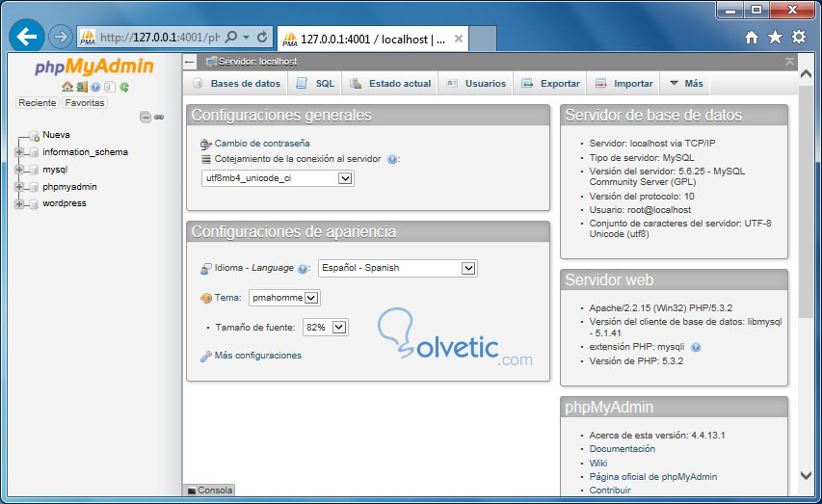Click the phpMyAdmin logo

(x=94, y=67)
